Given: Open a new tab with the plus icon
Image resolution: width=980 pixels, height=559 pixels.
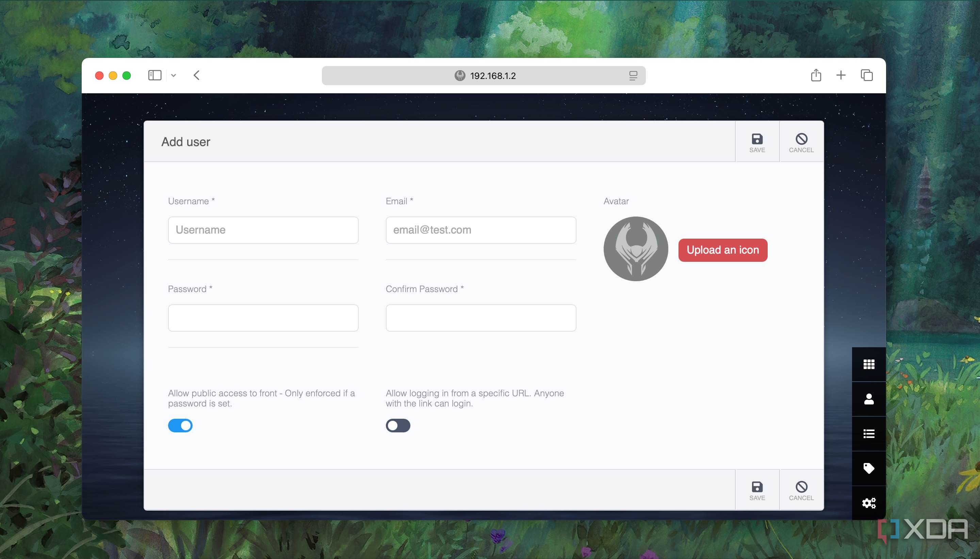Looking at the screenshot, I should click(841, 75).
